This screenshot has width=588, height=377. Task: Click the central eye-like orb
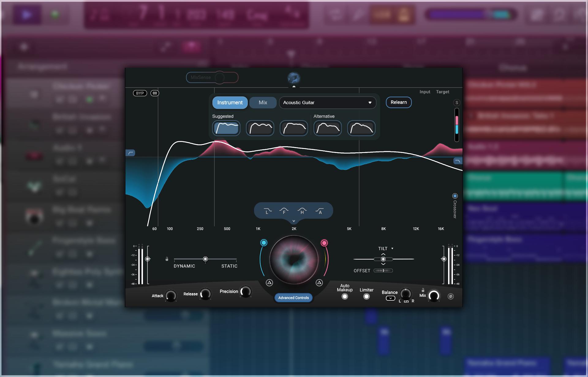(x=294, y=260)
